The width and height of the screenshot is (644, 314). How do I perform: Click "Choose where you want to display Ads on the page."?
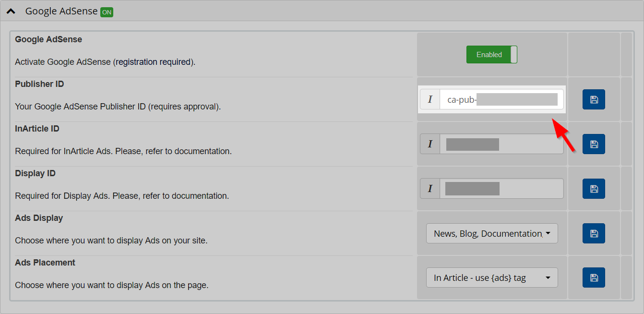point(112,285)
